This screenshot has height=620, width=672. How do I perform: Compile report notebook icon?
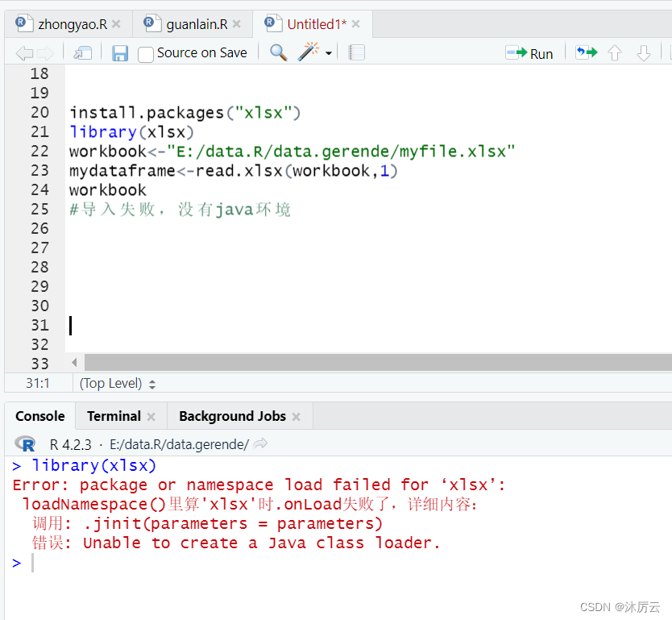point(356,53)
